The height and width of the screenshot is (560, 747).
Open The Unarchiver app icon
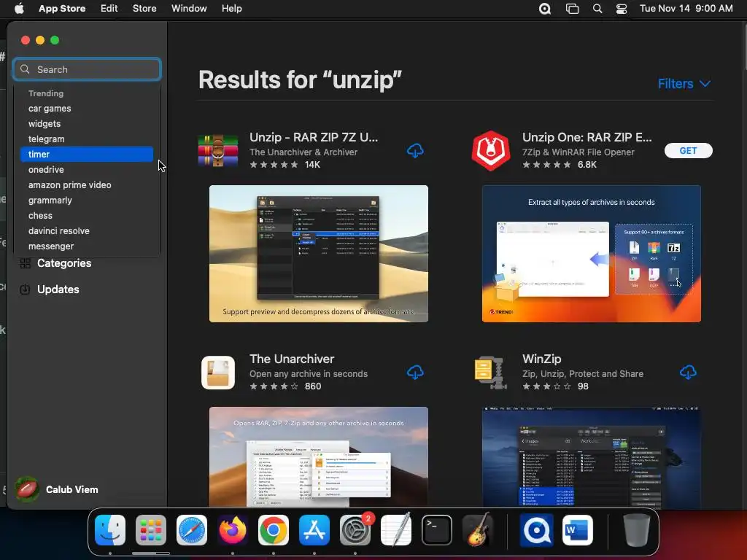[217, 373]
